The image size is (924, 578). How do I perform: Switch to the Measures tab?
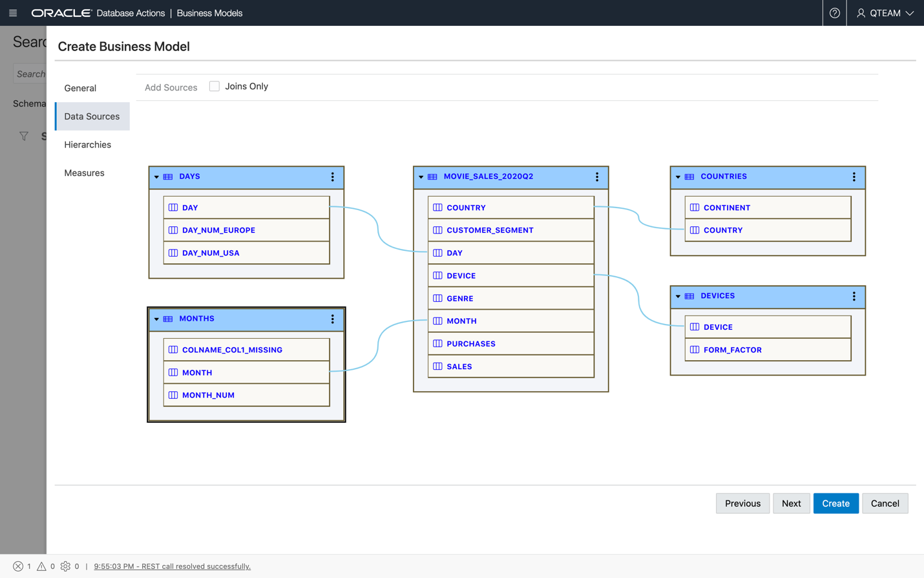click(x=84, y=173)
